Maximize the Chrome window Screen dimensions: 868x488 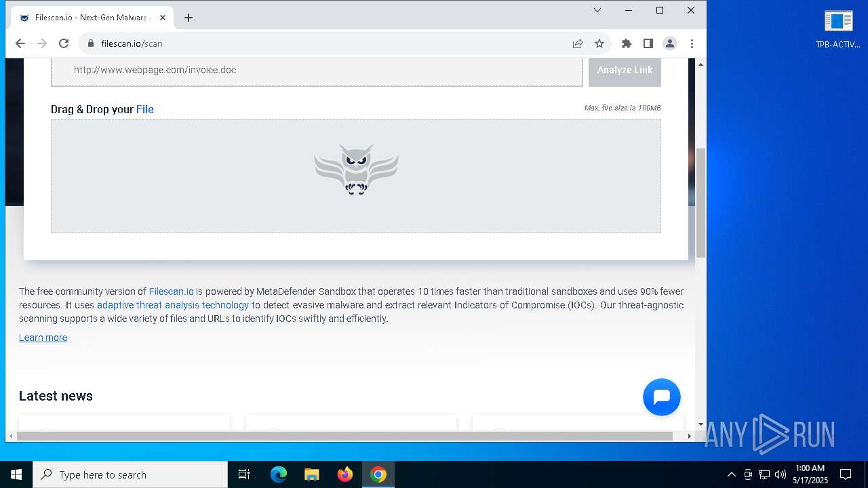point(660,10)
